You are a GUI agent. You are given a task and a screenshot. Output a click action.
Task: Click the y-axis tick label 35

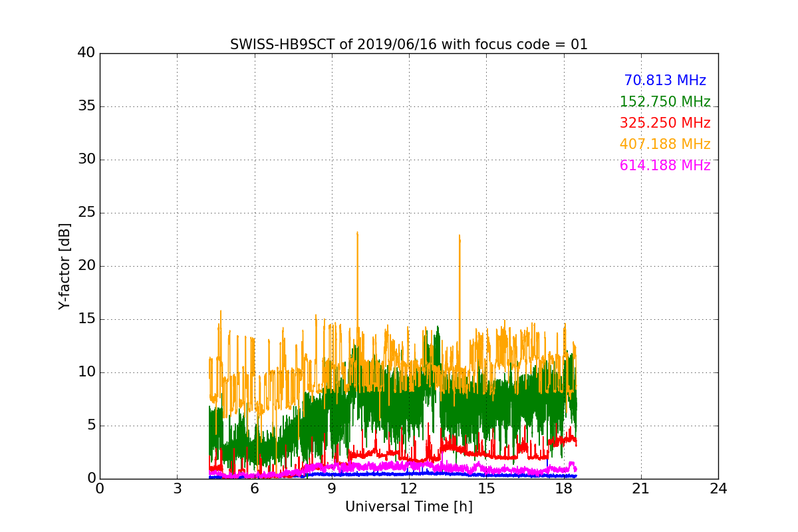86,106
